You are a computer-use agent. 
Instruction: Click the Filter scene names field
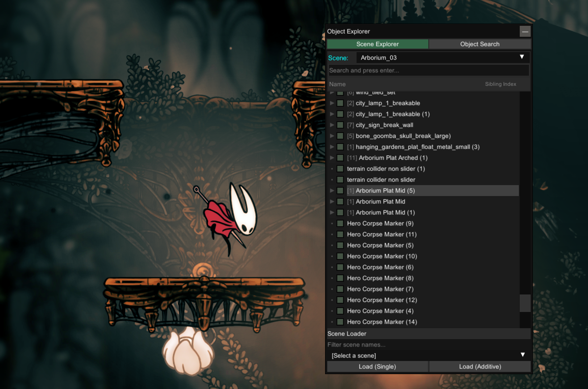[428, 345]
